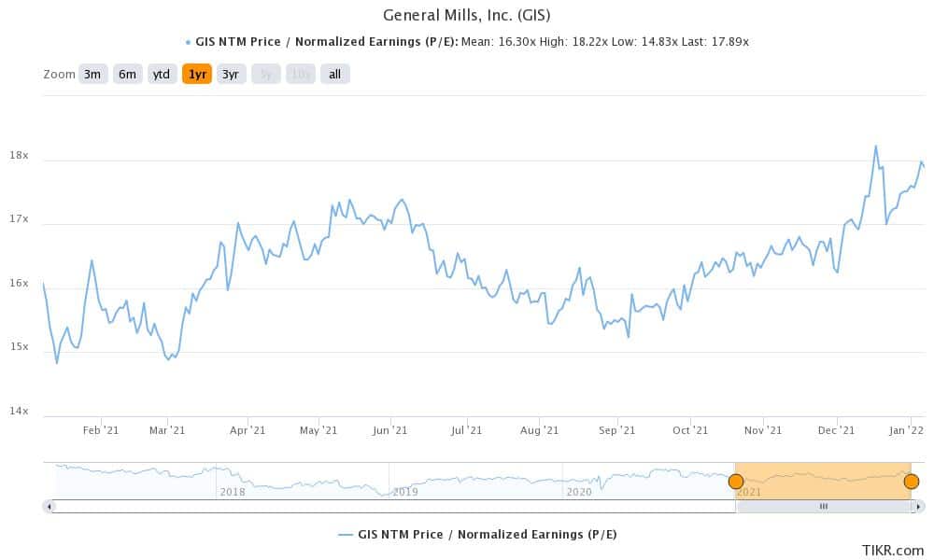
Task: Click the Jul '21 axis label
Action: [x=466, y=430]
